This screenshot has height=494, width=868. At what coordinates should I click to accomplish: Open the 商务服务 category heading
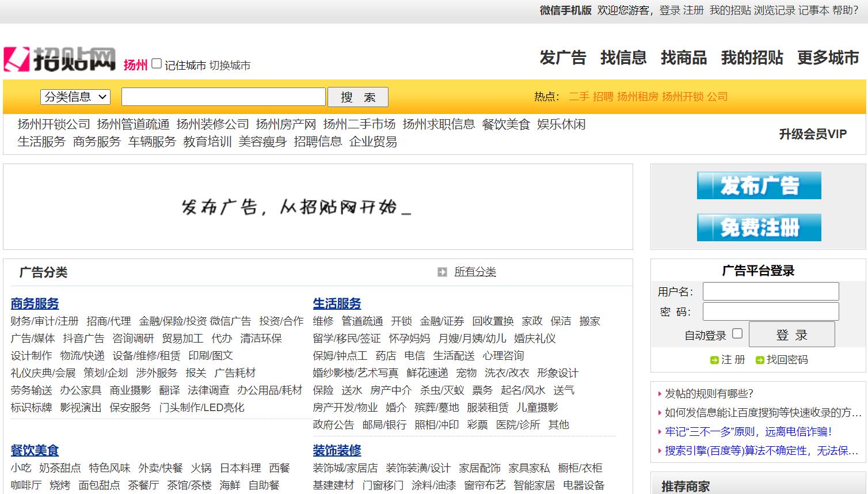click(35, 303)
